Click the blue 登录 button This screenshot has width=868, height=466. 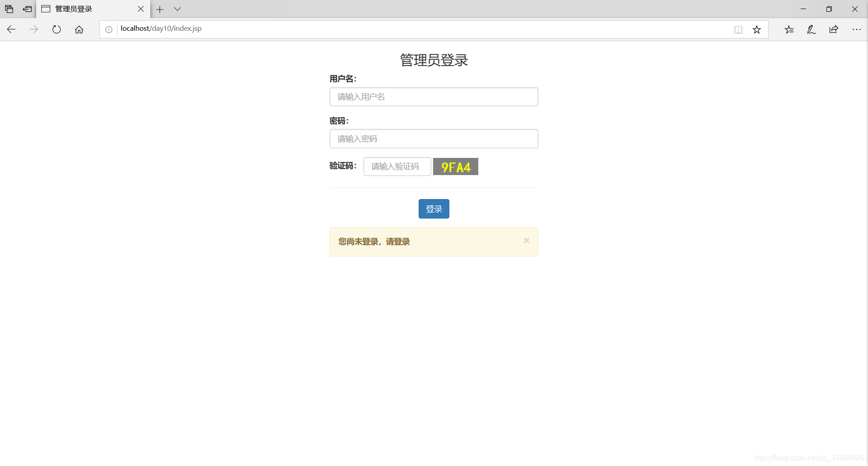click(434, 209)
